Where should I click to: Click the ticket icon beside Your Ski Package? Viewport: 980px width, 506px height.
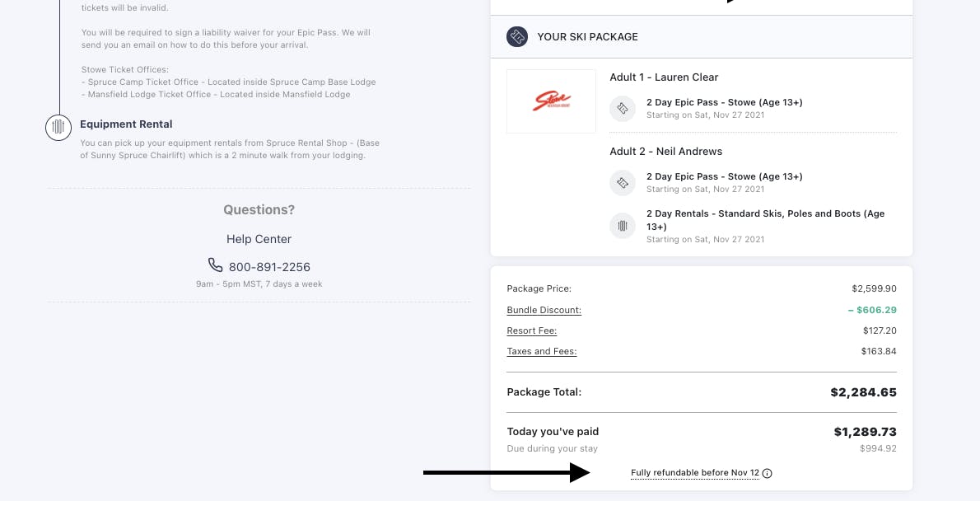tap(517, 37)
